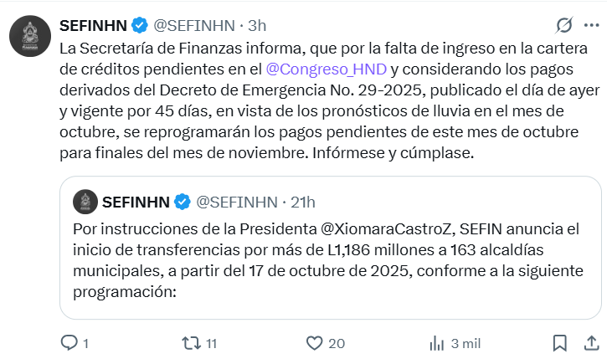Open the three-dot more options menu
This screenshot has height=364, width=607.
click(x=593, y=25)
